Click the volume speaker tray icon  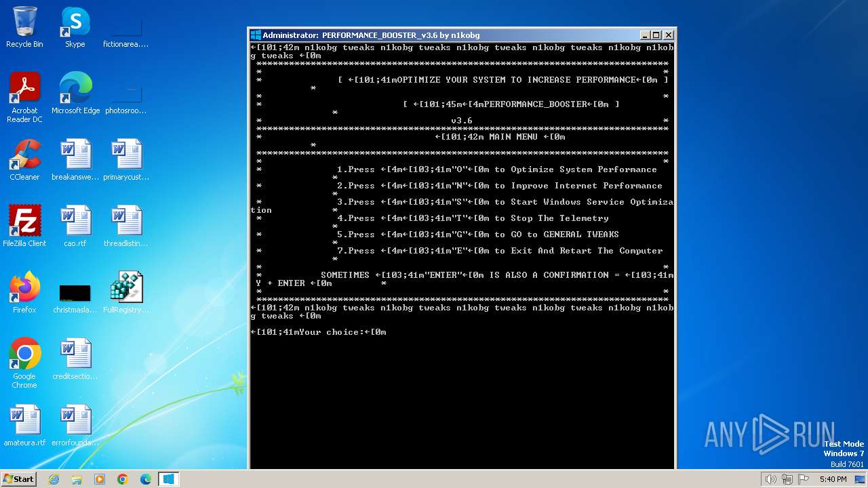[x=770, y=479]
